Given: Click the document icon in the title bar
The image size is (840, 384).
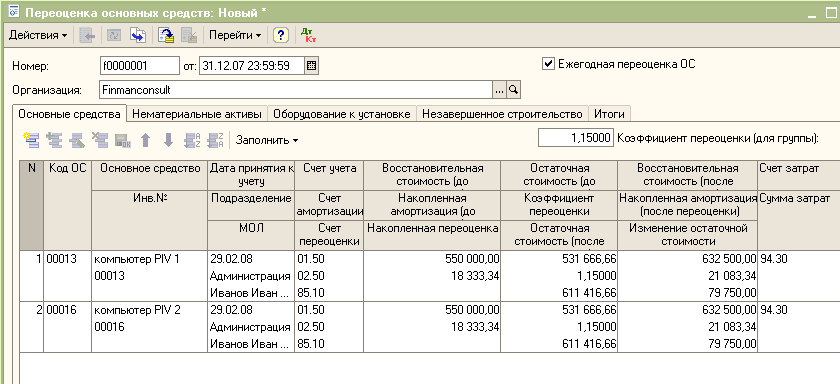Looking at the screenshot, I should click(x=13, y=12).
